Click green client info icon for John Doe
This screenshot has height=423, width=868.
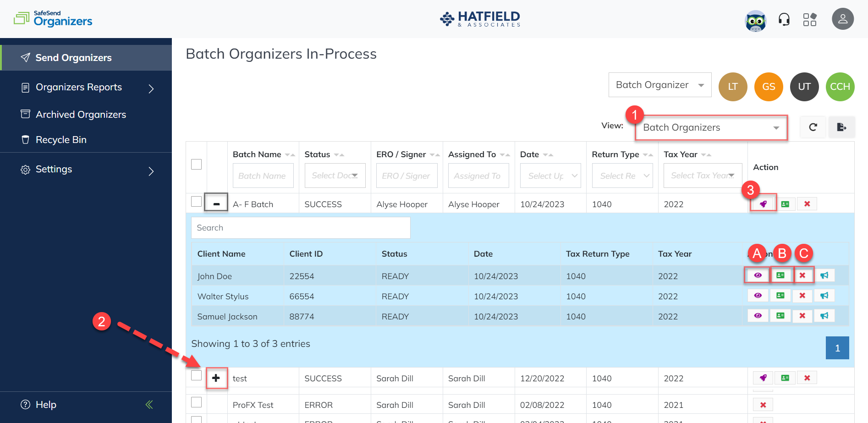point(780,275)
